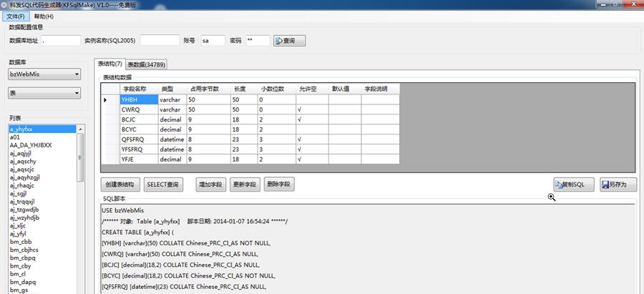
Task: Select aj_aqschy in the table list
Action: pyautogui.click(x=42, y=162)
